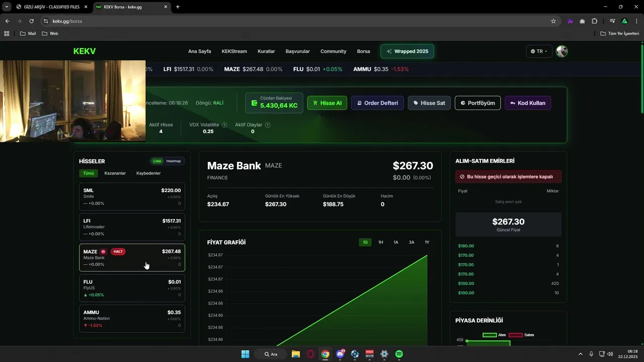Reload the page
The width and height of the screenshot is (644, 362).
click(x=31, y=21)
